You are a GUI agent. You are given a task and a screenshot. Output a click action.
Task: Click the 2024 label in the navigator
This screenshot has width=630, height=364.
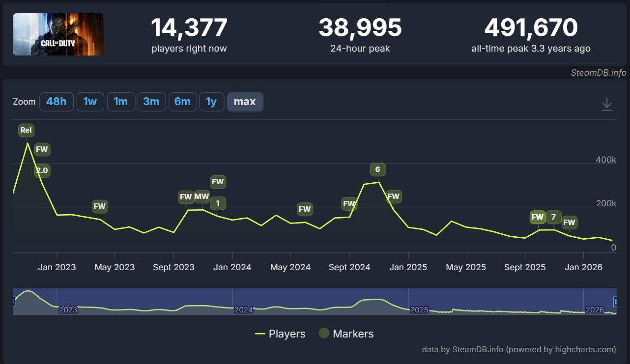pyautogui.click(x=243, y=310)
